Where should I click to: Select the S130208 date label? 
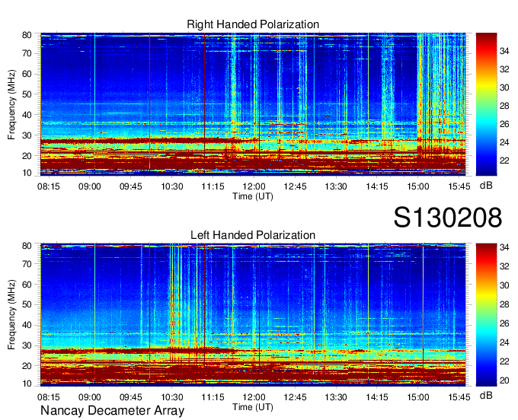[x=448, y=217]
